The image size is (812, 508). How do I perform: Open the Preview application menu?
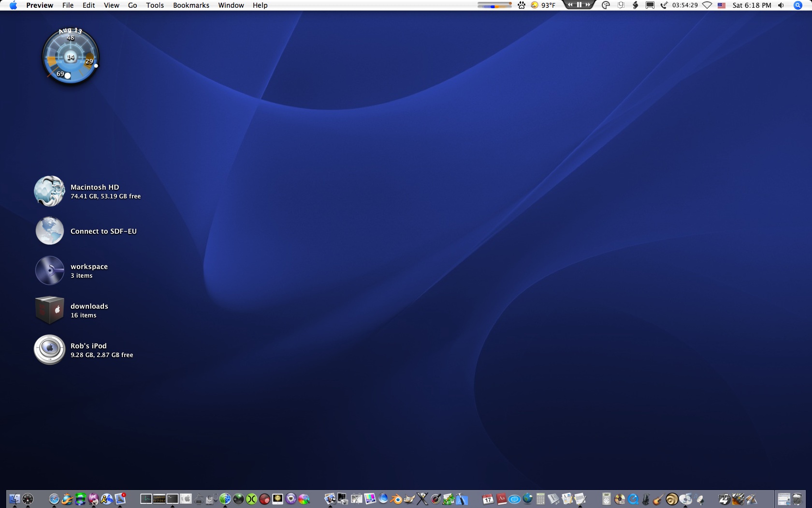(x=40, y=5)
